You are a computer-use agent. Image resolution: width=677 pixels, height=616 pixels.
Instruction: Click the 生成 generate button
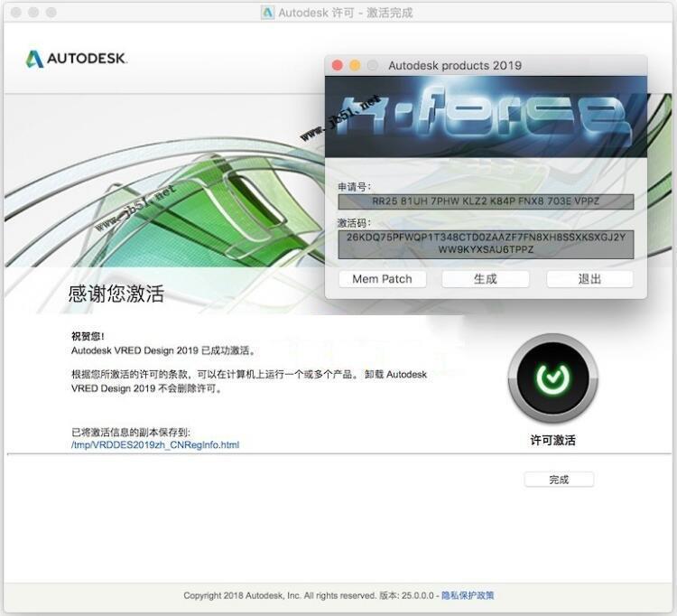coord(486,279)
